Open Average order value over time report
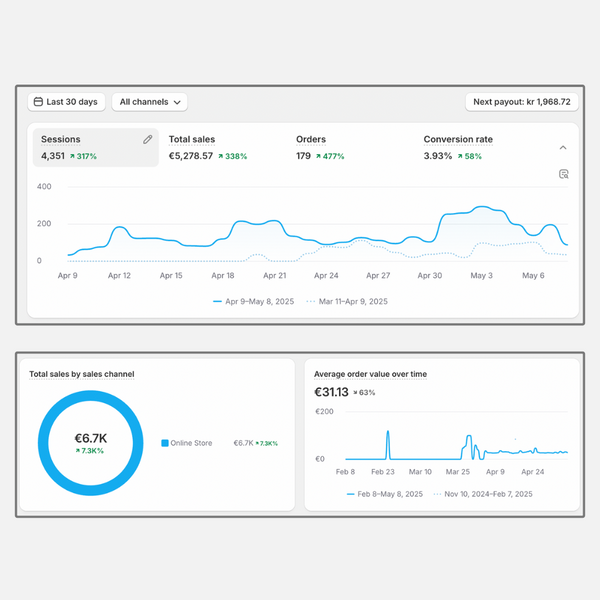The width and height of the screenshot is (600, 600). click(370, 374)
